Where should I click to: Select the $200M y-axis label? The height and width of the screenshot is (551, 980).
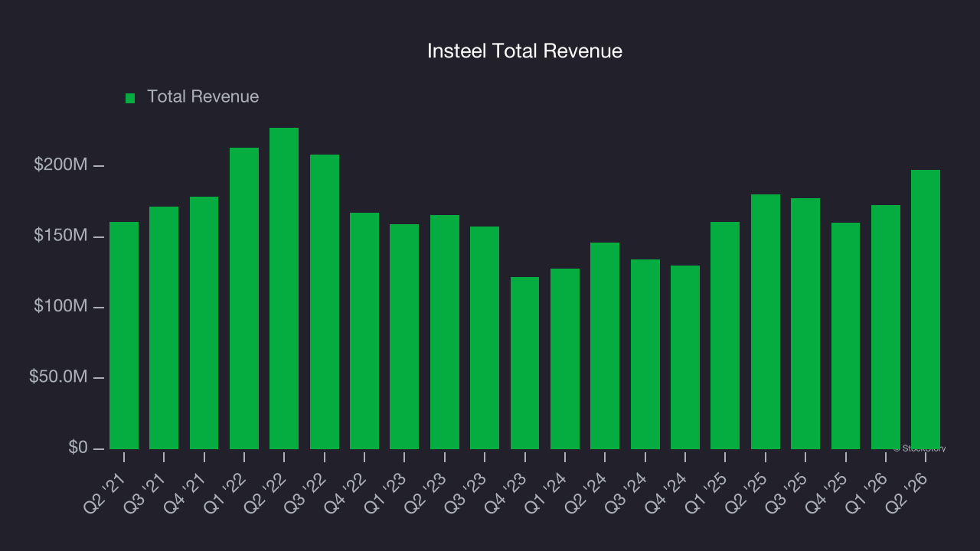point(60,165)
